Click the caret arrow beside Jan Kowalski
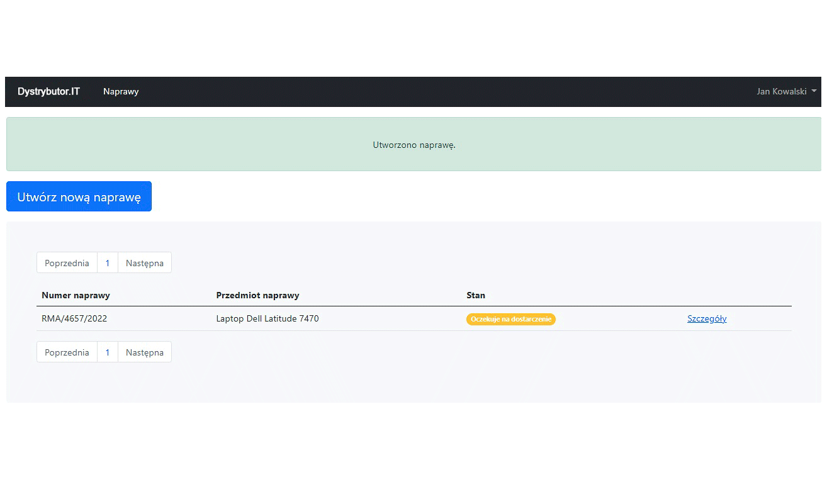The height and width of the screenshot is (504, 827). point(814,91)
